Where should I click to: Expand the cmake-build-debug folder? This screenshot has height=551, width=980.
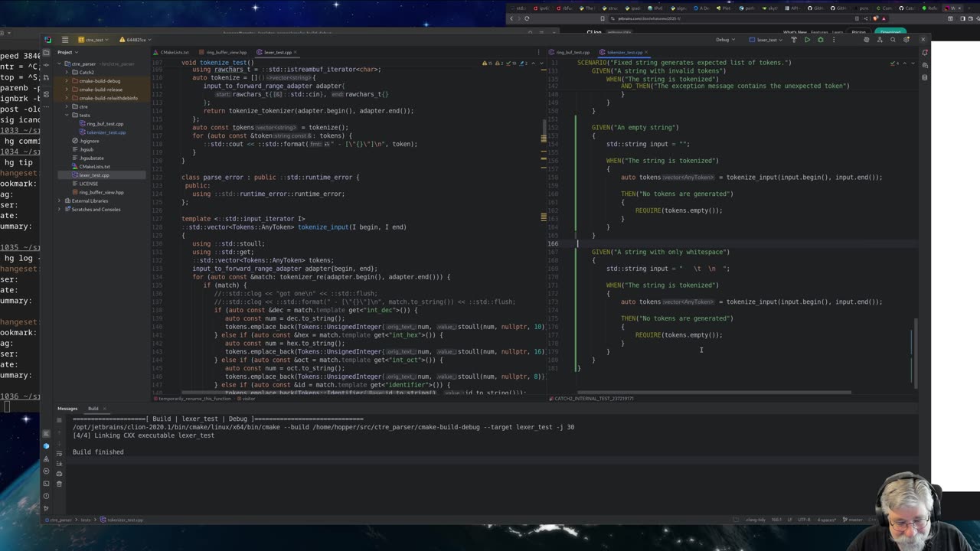[x=67, y=81]
